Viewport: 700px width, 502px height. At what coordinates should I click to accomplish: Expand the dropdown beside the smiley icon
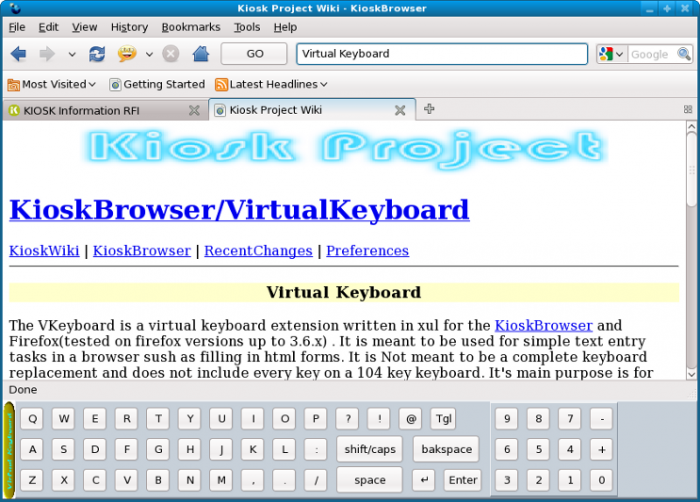149,54
